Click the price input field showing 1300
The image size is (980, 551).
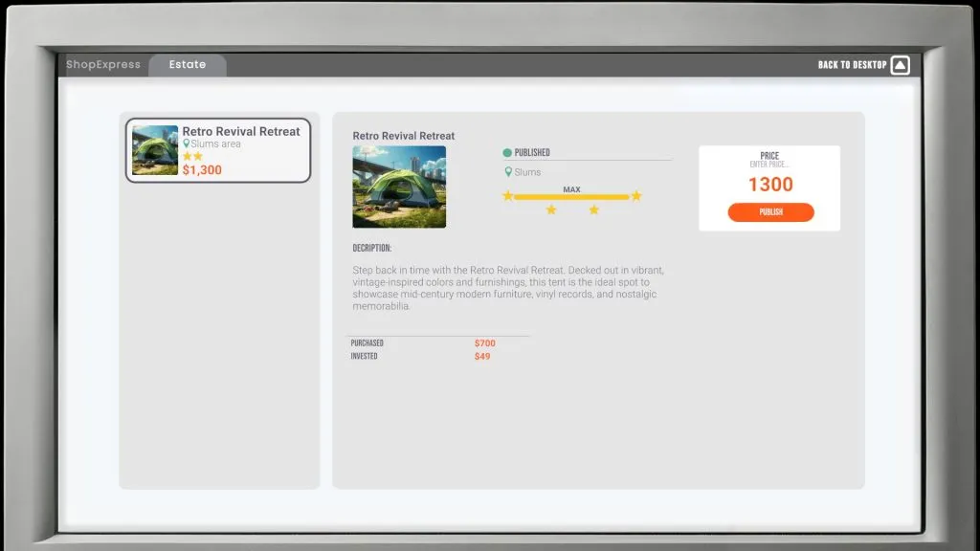coord(770,185)
